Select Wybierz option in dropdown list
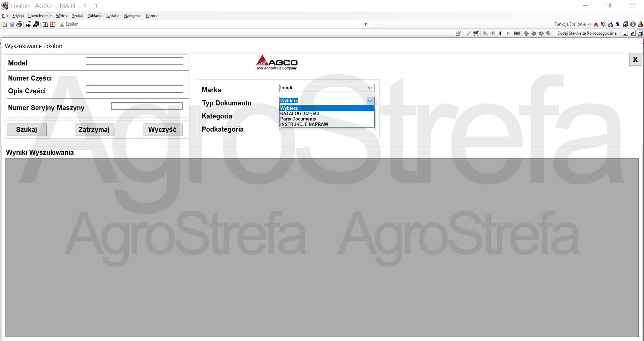 pos(327,108)
